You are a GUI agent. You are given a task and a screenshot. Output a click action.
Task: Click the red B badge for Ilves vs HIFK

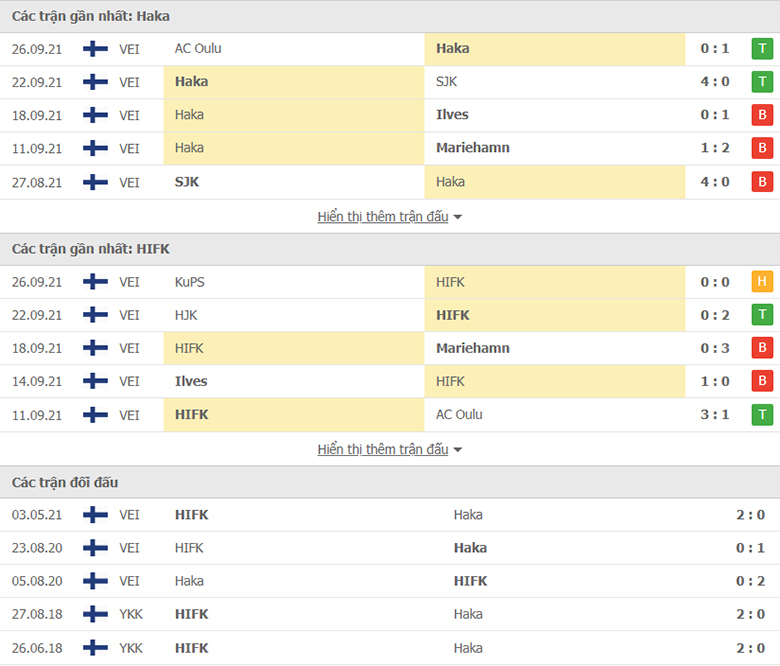point(762,381)
